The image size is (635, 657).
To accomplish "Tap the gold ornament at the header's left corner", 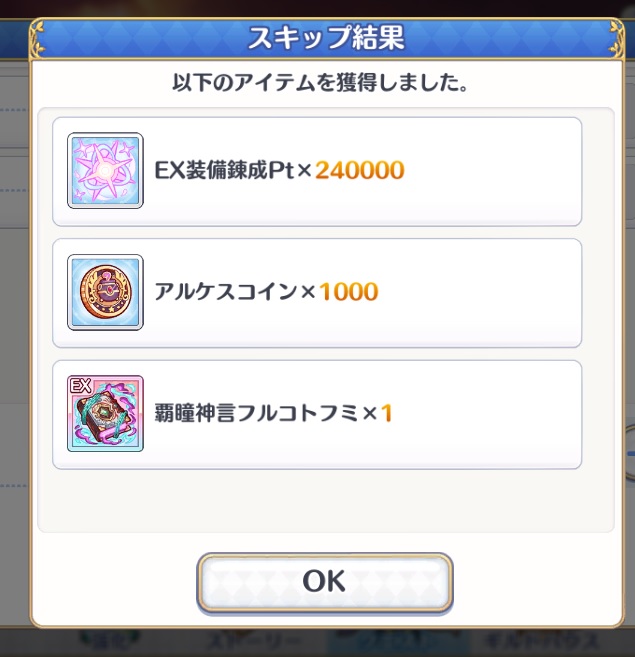I will [38, 38].
